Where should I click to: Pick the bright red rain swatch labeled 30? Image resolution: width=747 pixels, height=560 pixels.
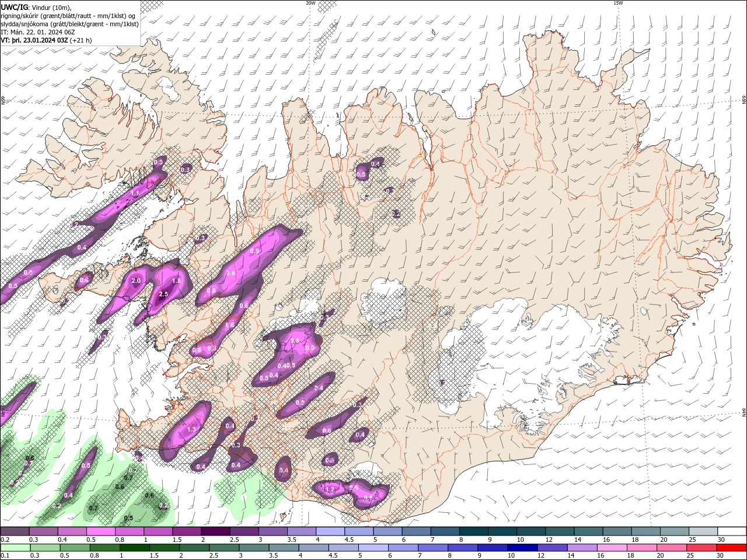pos(732,548)
